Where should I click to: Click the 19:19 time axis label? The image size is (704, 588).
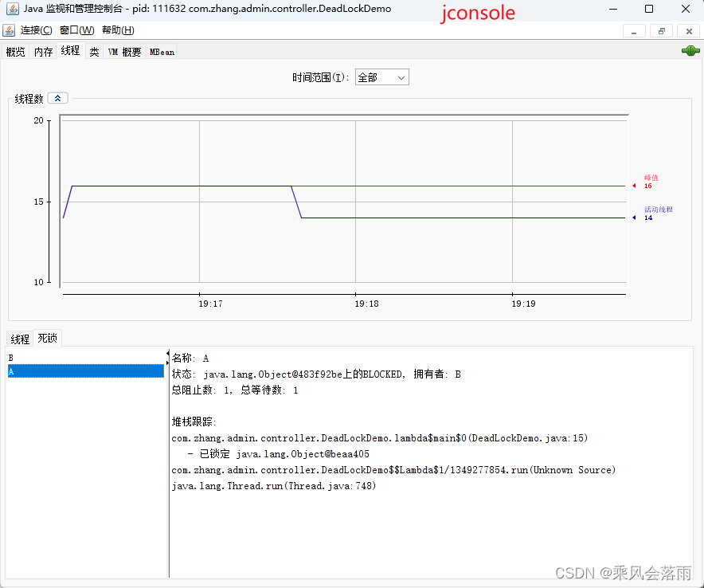click(x=523, y=304)
